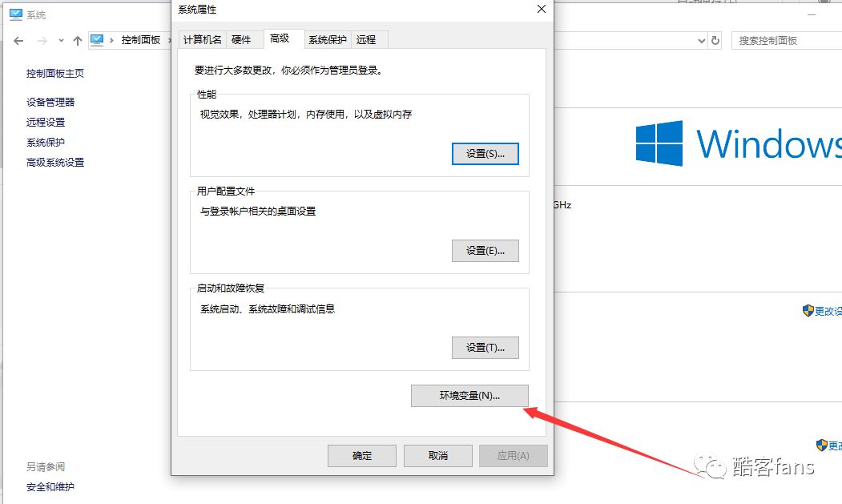Click 更改设置 shield link

tap(822, 311)
